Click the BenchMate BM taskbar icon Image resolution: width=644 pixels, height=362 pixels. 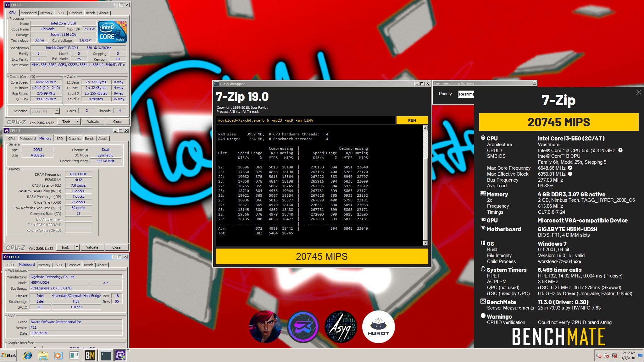click(x=90, y=355)
